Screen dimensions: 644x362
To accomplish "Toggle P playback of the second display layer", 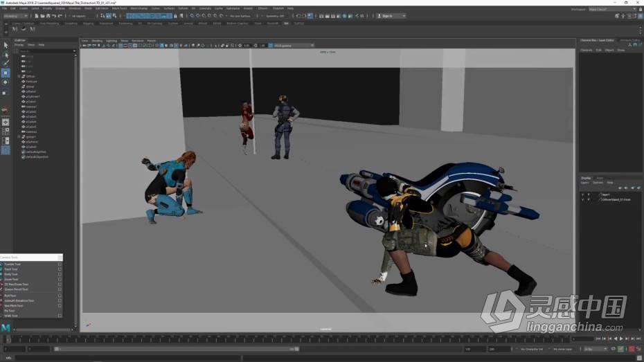I will (x=588, y=199).
